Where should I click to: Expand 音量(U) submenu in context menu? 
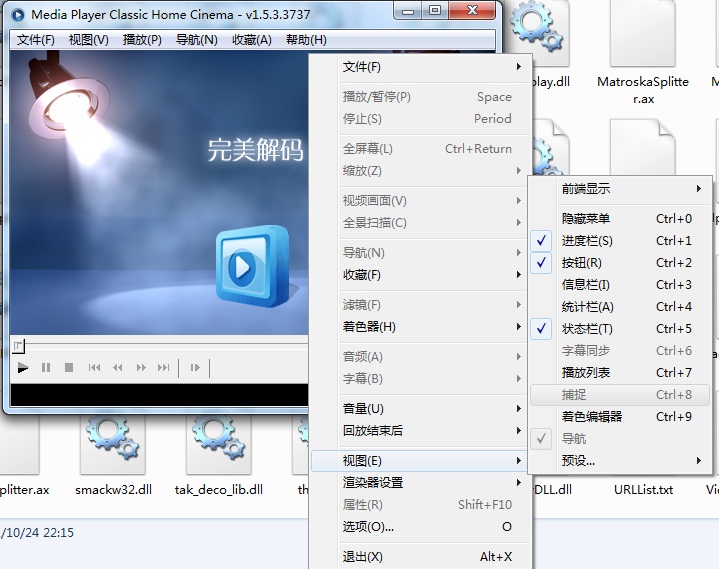coord(420,409)
